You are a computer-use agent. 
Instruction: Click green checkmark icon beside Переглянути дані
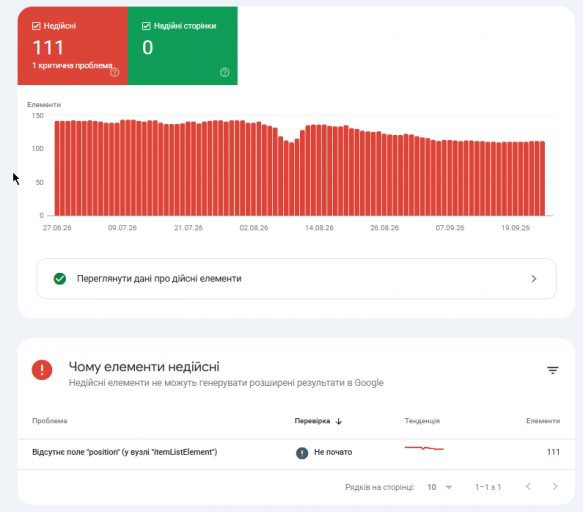tap(60, 278)
